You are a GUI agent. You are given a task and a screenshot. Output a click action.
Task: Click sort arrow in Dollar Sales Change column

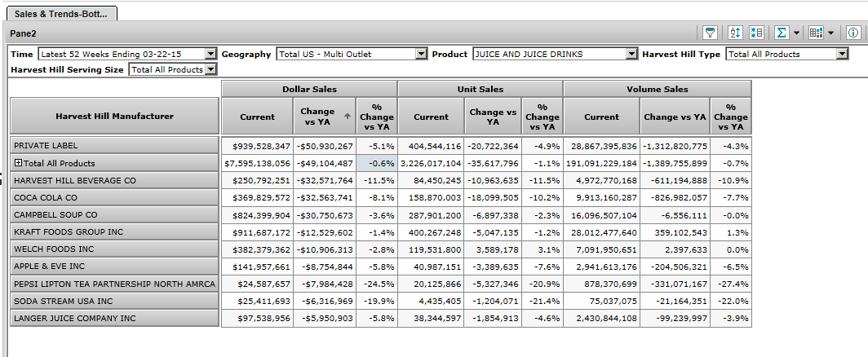348,116
